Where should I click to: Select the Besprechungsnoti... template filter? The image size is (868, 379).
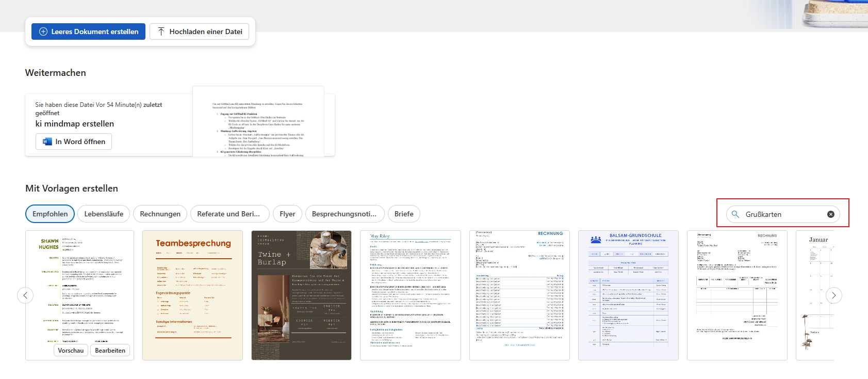(x=344, y=214)
